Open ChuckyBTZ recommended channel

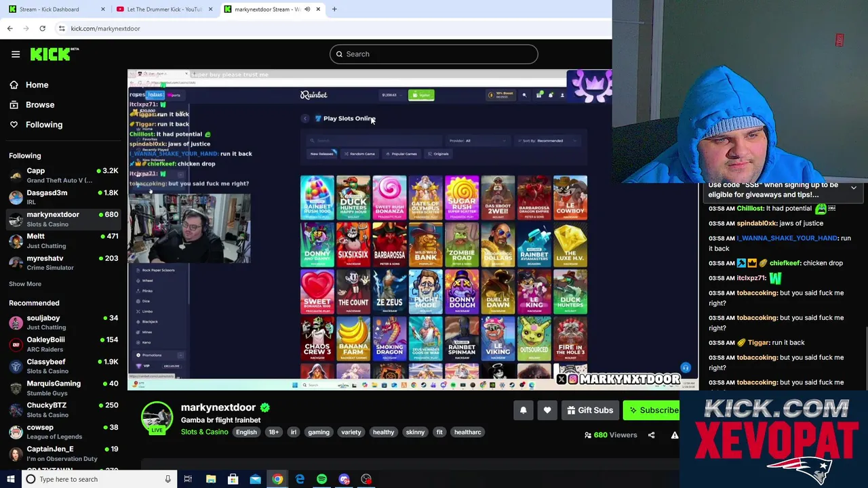click(64, 409)
